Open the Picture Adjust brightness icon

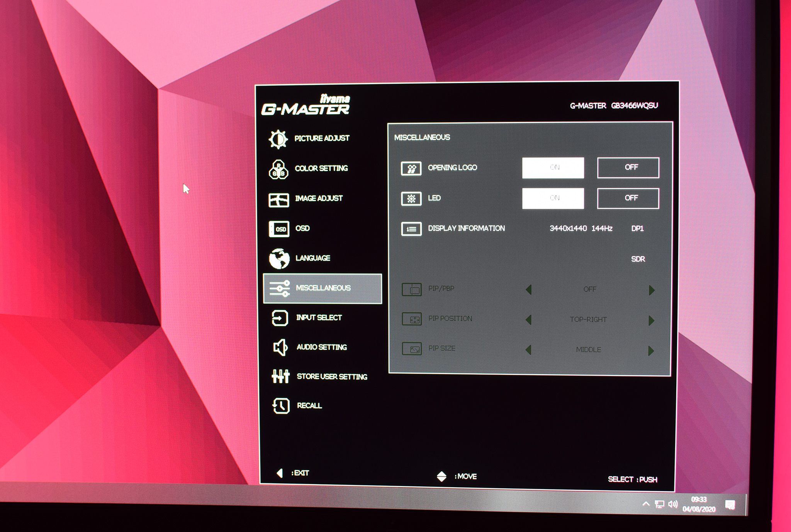(278, 139)
